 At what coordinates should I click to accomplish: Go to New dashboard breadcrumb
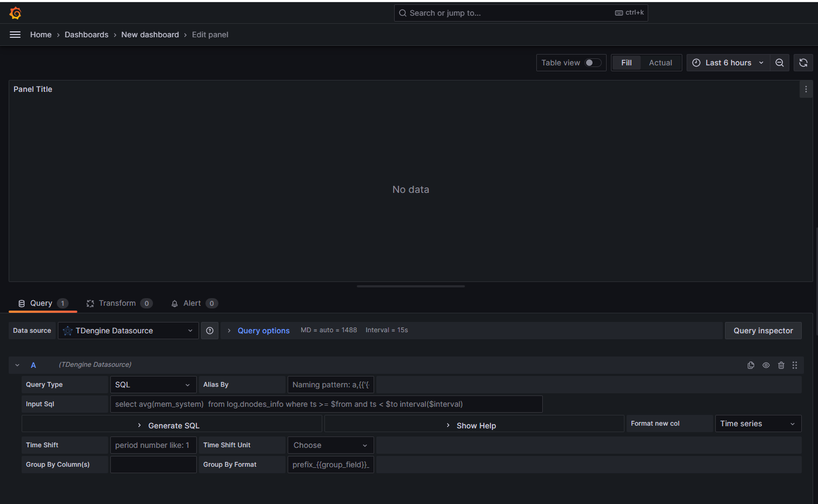pos(150,35)
